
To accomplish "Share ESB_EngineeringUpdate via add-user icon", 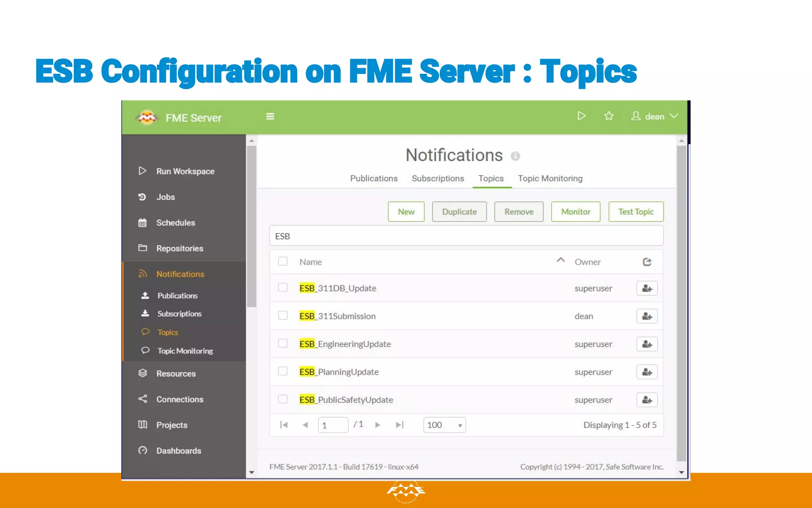I will coord(647,344).
